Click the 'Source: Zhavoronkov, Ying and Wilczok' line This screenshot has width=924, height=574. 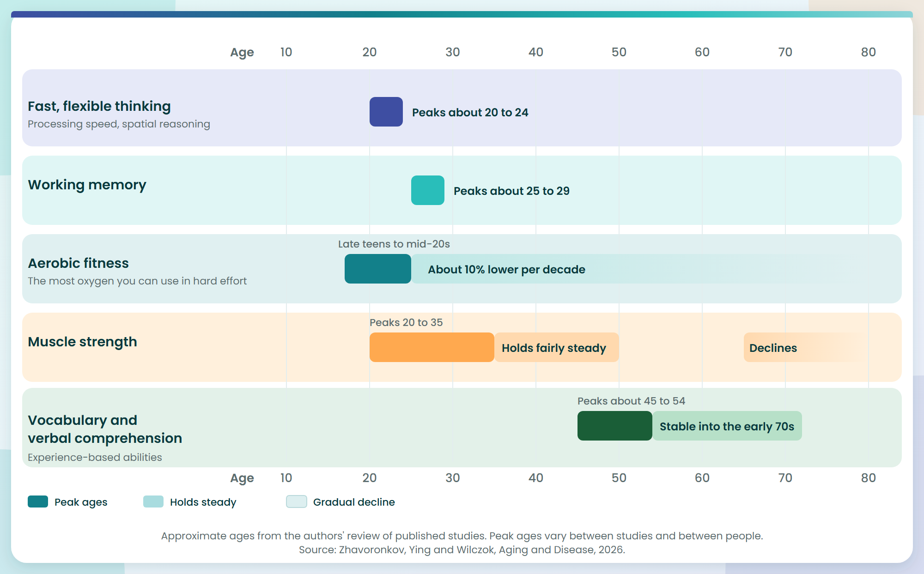[462, 550]
